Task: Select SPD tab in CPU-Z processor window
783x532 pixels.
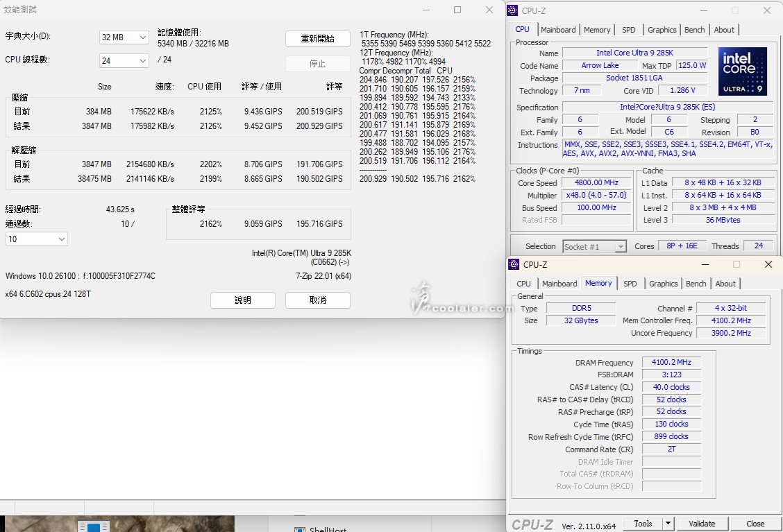Action: (x=629, y=30)
